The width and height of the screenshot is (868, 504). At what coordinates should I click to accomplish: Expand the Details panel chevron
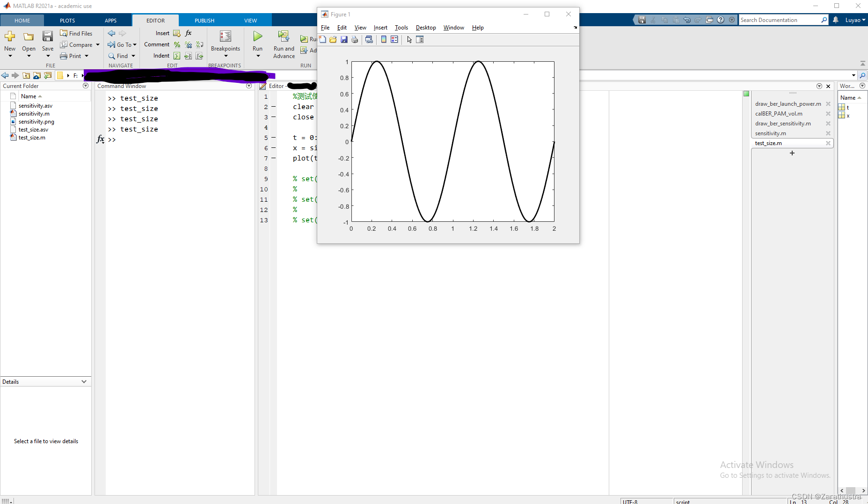coord(84,381)
